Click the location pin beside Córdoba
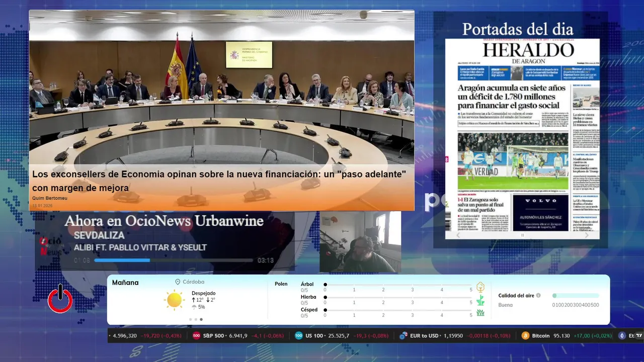This screenshot has height=362, width=644. tap(178, 282)
